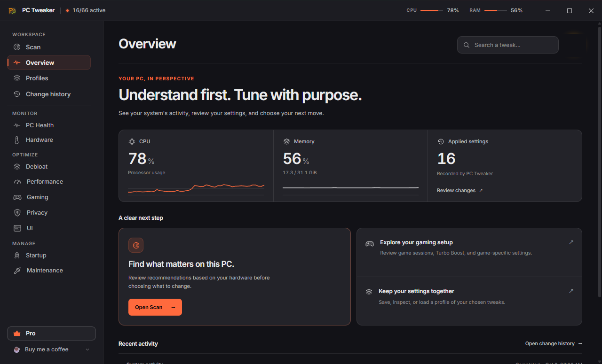Viewport: 602px width, 364px height.
Task: Open the Pro upgrade button
Action: click(51, 333)
